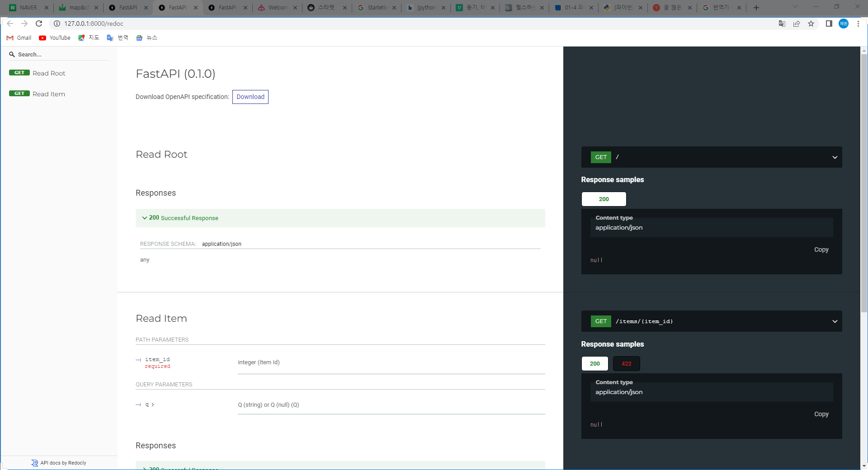Navigate to Read Root in sidebar

[x=49, y=73]
